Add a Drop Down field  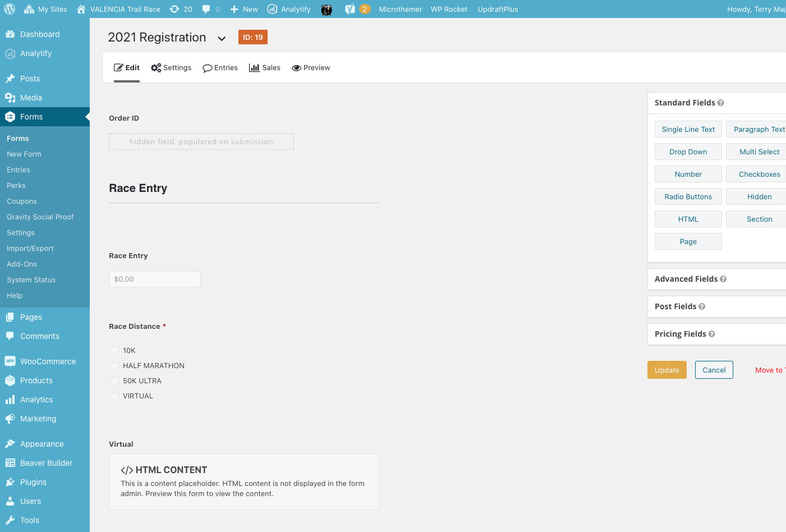688,152
